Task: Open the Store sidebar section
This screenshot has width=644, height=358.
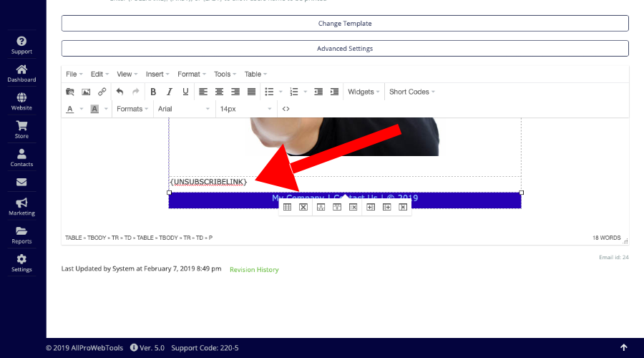Action: click(x=21, y=130)
